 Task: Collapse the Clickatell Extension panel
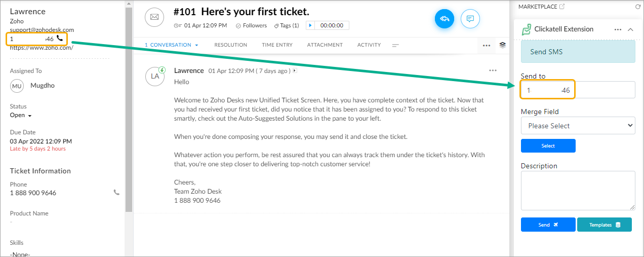[630, 29]
